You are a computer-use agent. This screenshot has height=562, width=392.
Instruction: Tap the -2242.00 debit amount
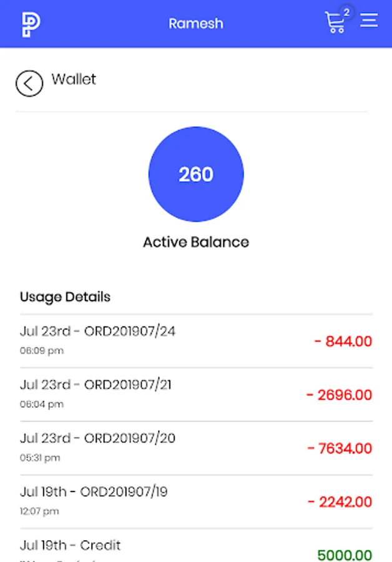340,502
